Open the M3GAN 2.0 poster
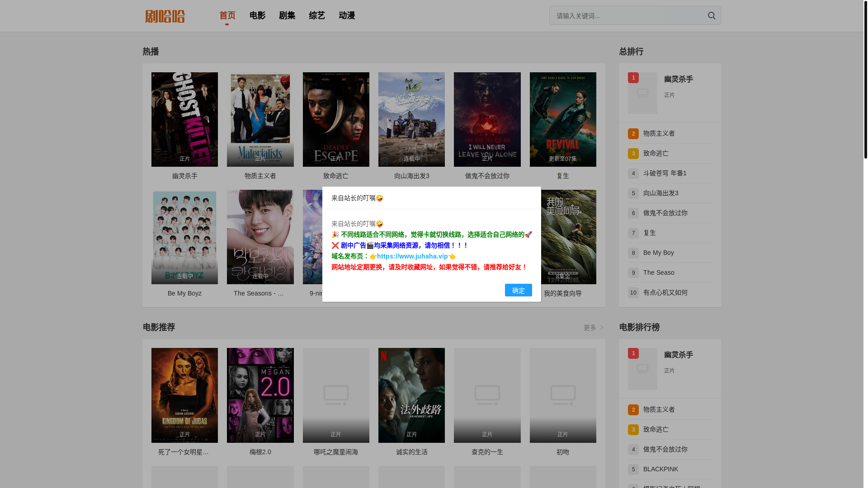 point(260,395)
